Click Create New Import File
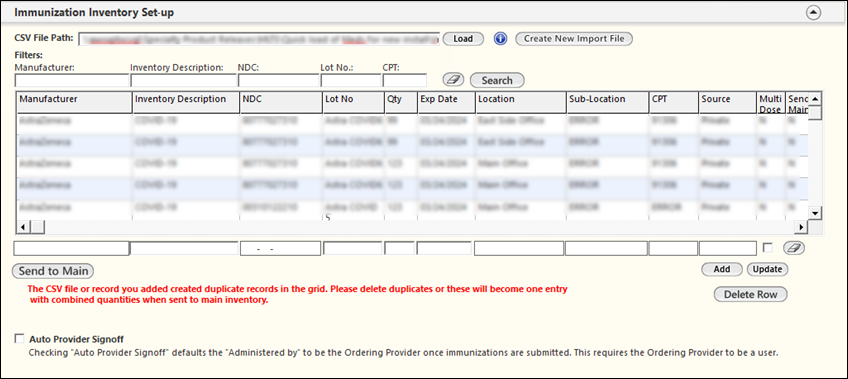This screenshot has height=379, width=848. 574,39
